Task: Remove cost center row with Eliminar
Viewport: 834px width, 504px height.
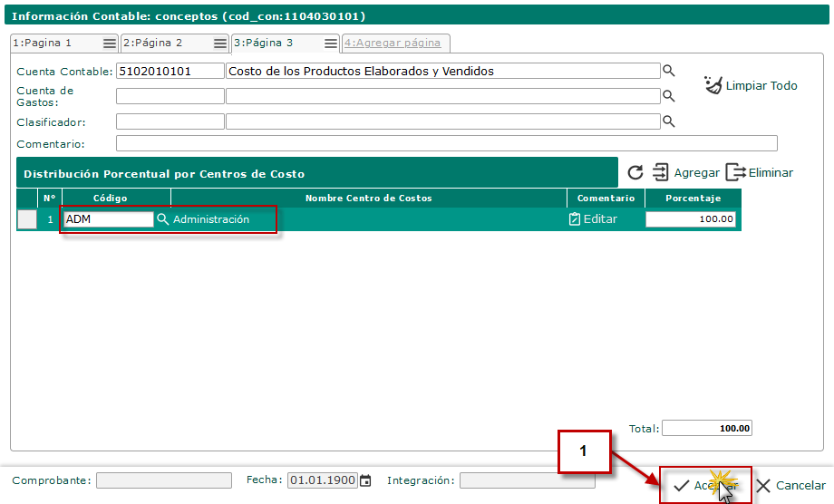Action: click(x=760, y=172)
